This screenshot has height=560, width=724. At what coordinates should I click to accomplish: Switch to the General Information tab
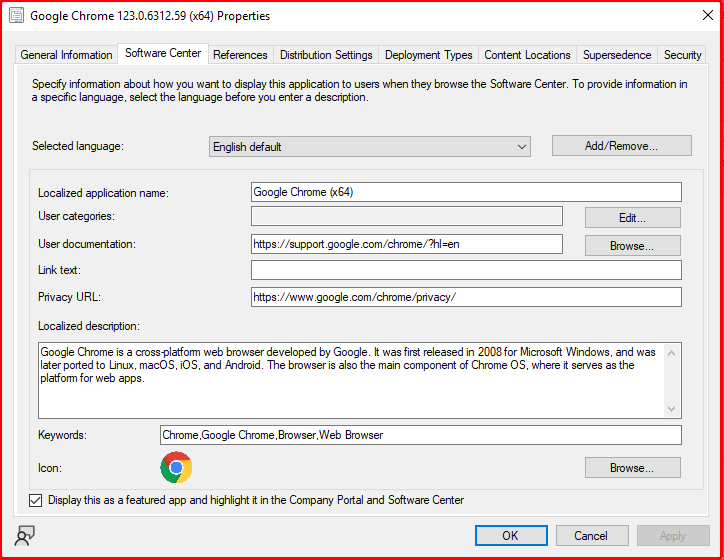66,55
